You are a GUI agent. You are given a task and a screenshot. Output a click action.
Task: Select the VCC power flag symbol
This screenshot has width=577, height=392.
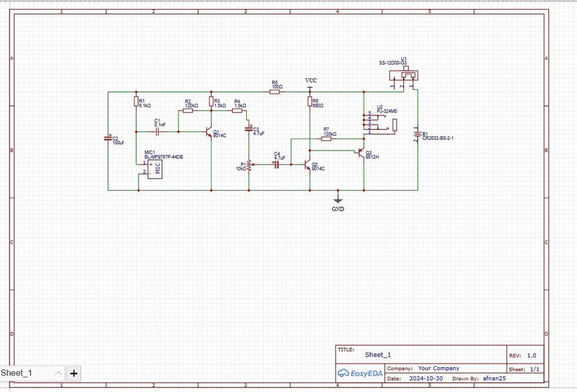pyautogui.click(x=310, y=88)
